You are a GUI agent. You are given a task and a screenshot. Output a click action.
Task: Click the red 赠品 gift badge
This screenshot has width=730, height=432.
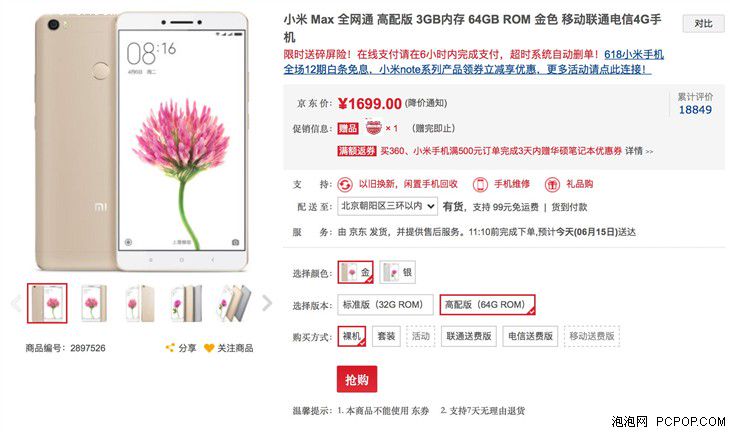click(x=348, y=128)
